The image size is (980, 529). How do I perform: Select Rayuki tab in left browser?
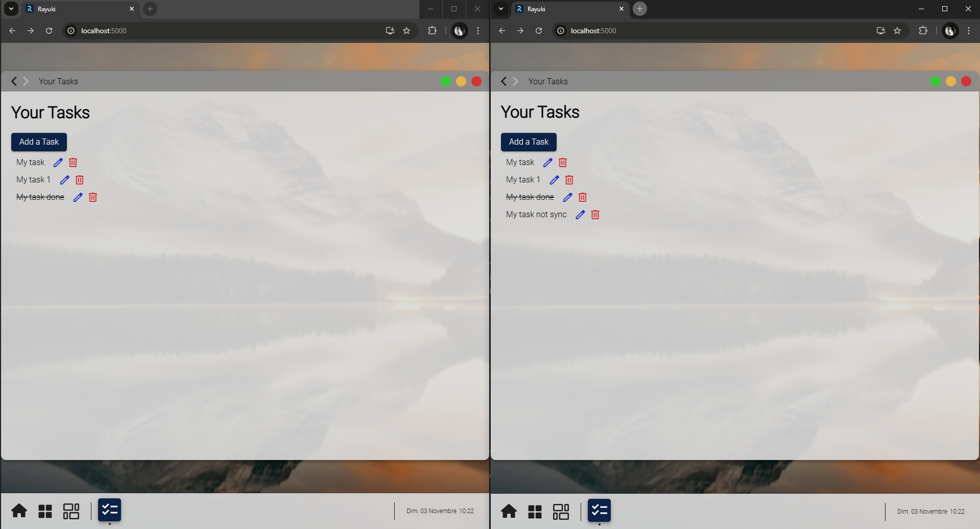80,9
